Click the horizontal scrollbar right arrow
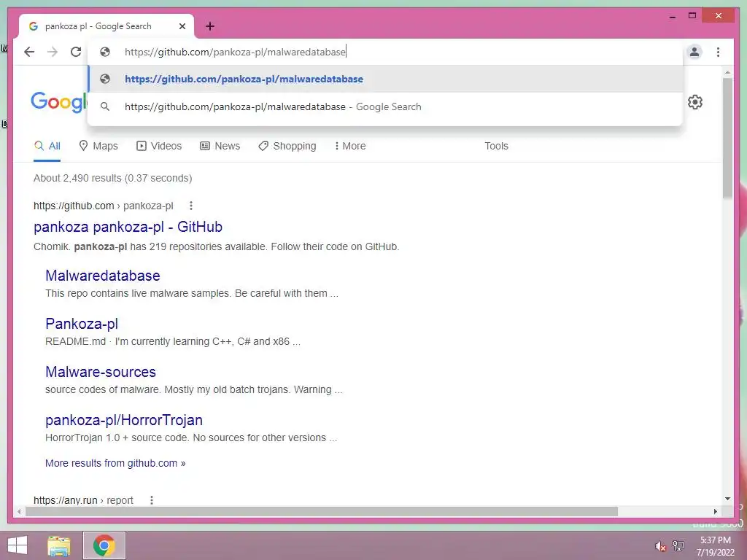 [x=716, y=511]
